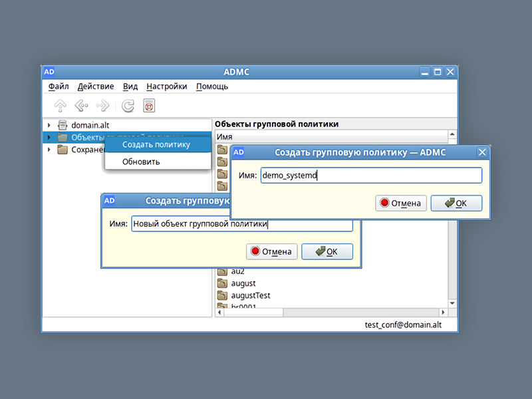The image size is (532, 399).
Task: Click the AD logo of the rear create-policy dialog
Action: pyautogui.click(x=109, y=201)
